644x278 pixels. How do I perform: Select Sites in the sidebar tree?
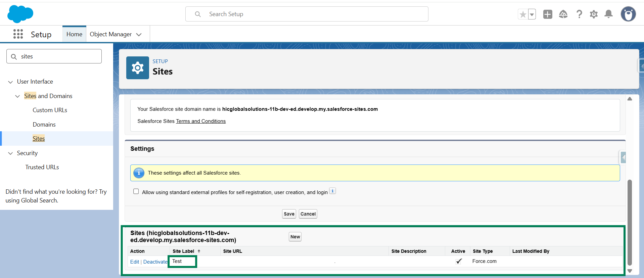[39, 139]
